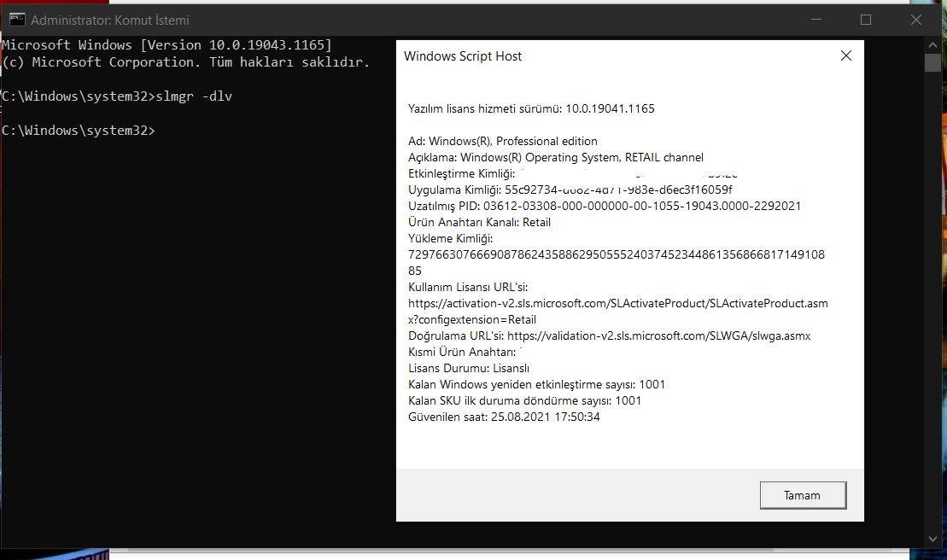This screenshot has width=947, height=560.
Task: Click 'Lisans Durumu: Lisanslı' line
Action: pos(468,369)
